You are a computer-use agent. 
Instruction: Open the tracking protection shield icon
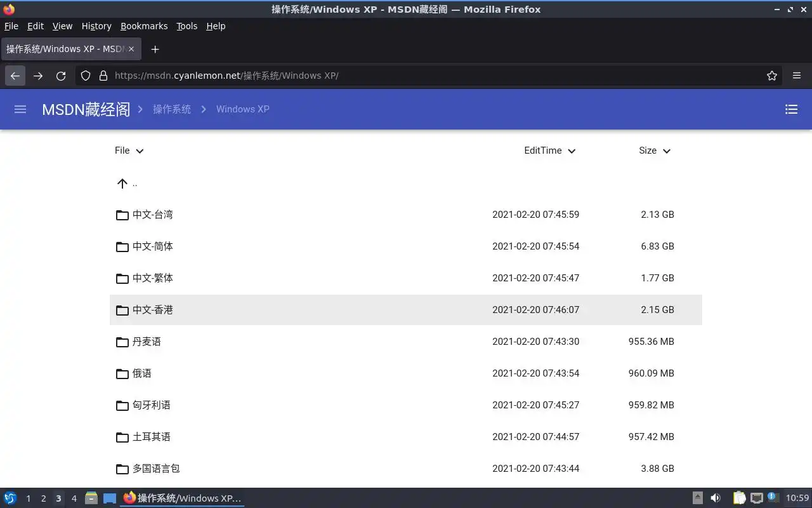pyautogui.click(x=86, y=76)
